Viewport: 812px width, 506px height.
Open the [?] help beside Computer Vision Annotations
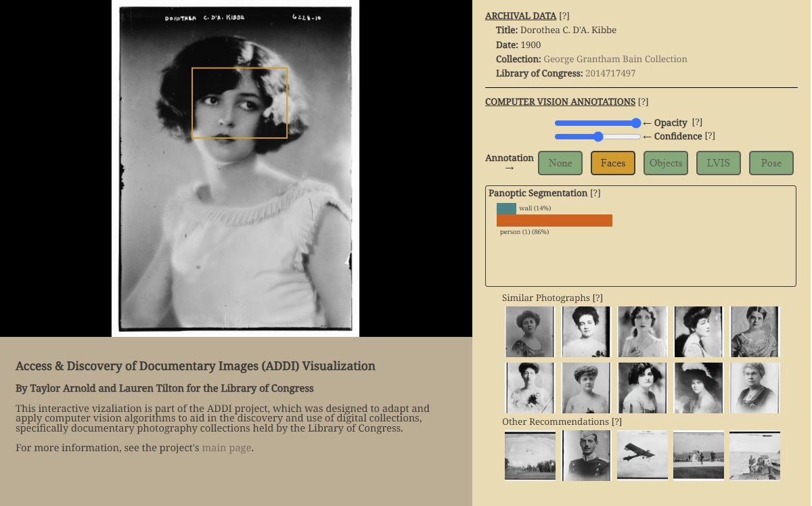click(643, 101)
